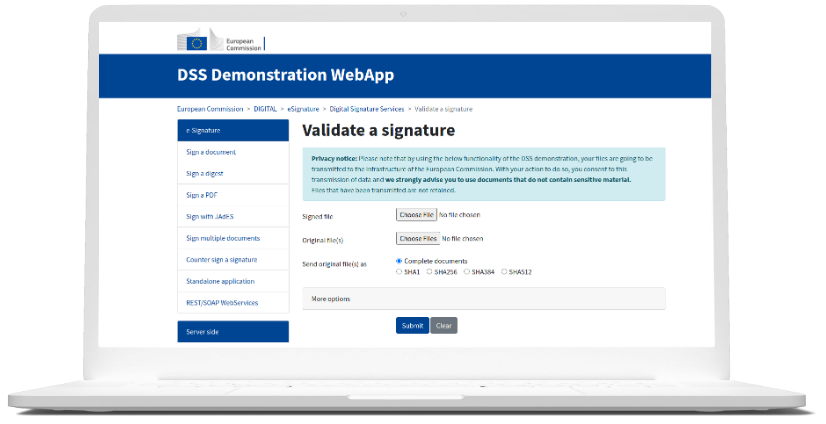The width and height of the screenshot is (826, 424).
Task: Open the European Commission breadcrumb link
Action: point(210,109)
